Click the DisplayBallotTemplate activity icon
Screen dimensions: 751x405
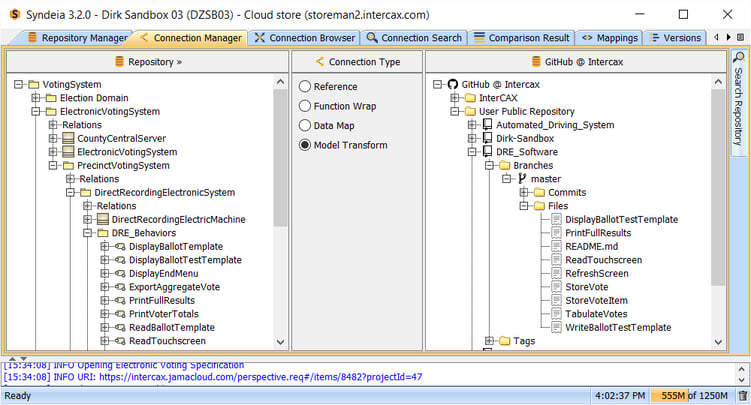pyautogui.click(x=120, y=247)
